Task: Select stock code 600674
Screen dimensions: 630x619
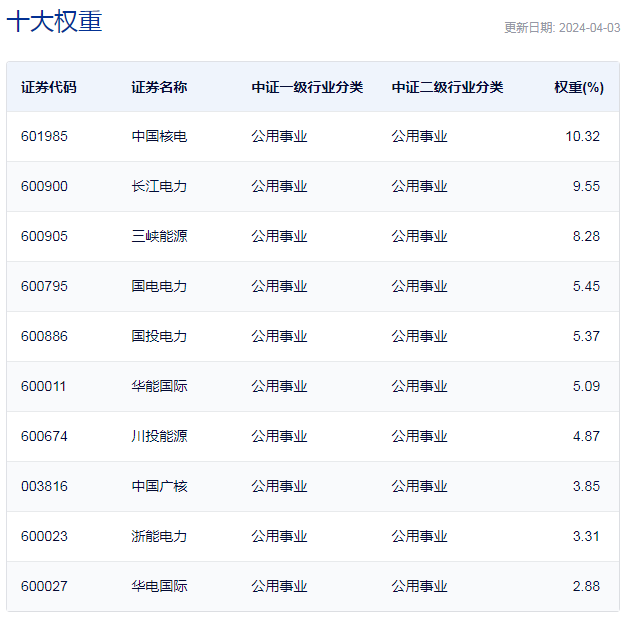Action: tap(44, 436)
